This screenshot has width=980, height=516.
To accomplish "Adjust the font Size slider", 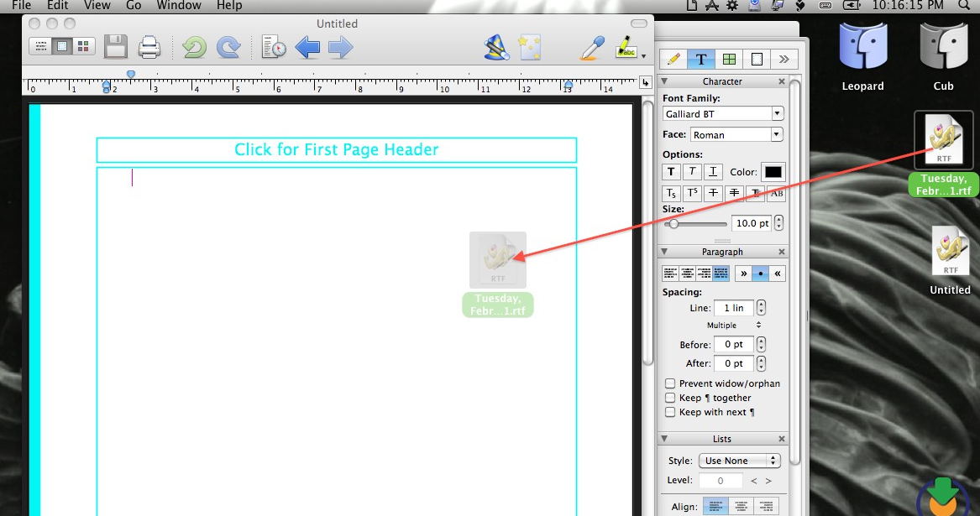I will (x=673, y=223).
